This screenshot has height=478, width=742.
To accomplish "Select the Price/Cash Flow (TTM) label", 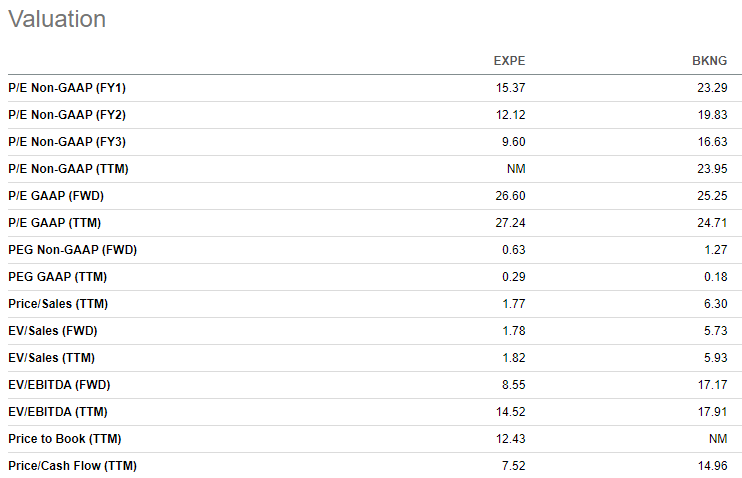I will point(72,466).
